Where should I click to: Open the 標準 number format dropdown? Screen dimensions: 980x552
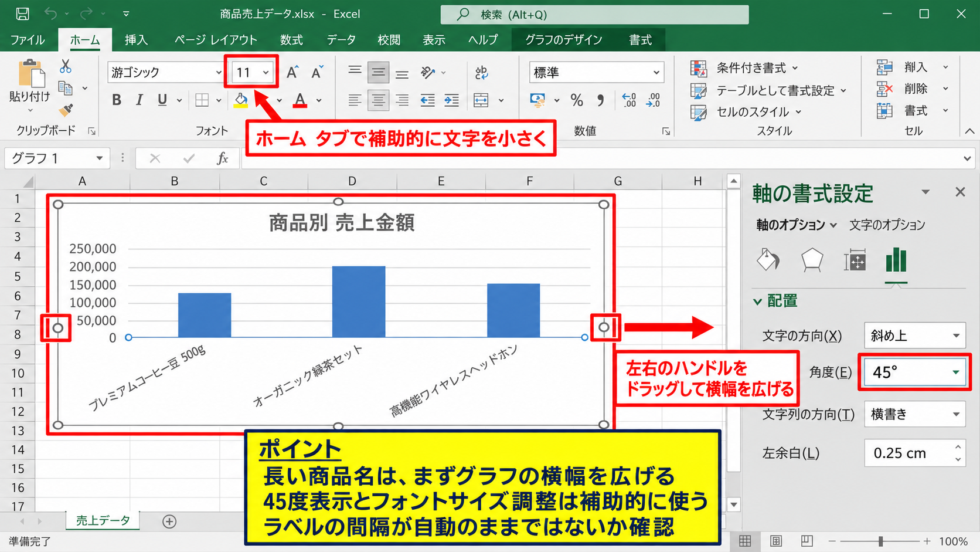tap(656, 73)
